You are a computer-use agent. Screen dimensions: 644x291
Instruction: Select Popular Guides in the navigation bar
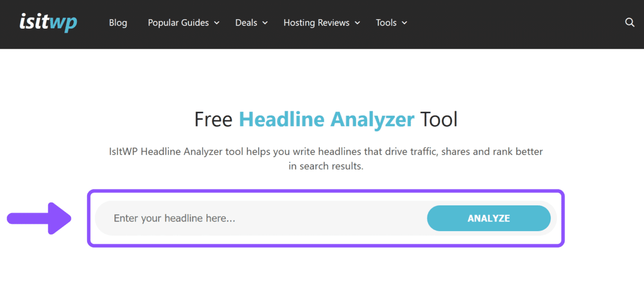pos(178,23)
